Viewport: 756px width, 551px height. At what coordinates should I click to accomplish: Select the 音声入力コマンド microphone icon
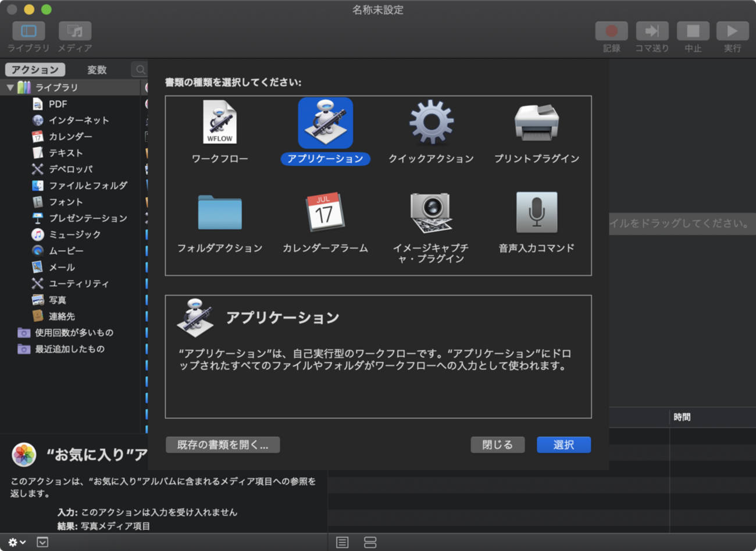536,213
